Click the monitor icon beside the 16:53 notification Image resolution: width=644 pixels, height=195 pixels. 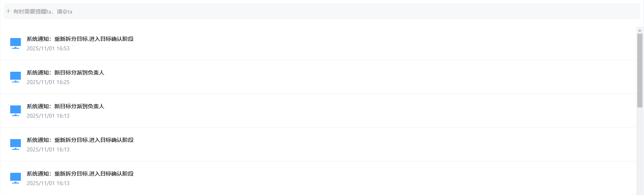click(x=15, y=43)
